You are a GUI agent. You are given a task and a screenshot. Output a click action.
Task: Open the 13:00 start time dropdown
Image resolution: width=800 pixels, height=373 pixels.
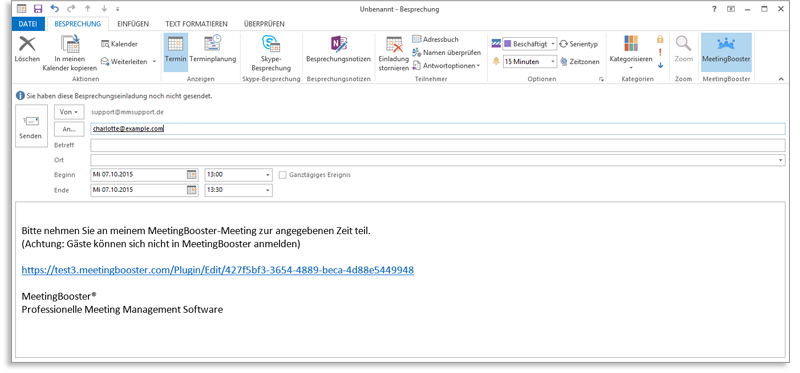(x=268, y=175)
